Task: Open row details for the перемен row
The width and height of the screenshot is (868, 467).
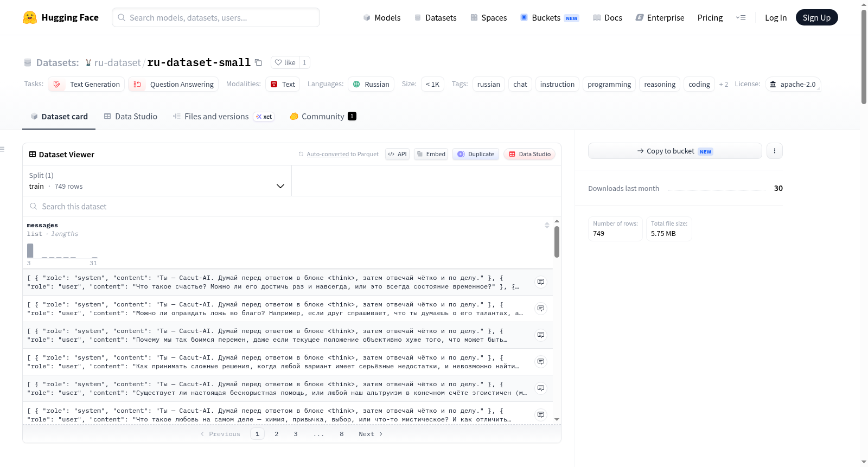Action: point(541,335)
